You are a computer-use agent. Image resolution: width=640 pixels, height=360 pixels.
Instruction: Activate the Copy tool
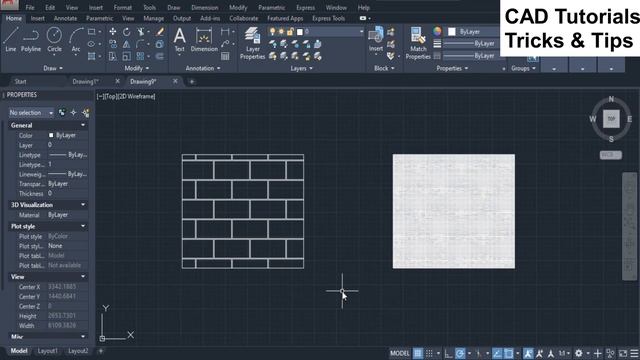113,44
